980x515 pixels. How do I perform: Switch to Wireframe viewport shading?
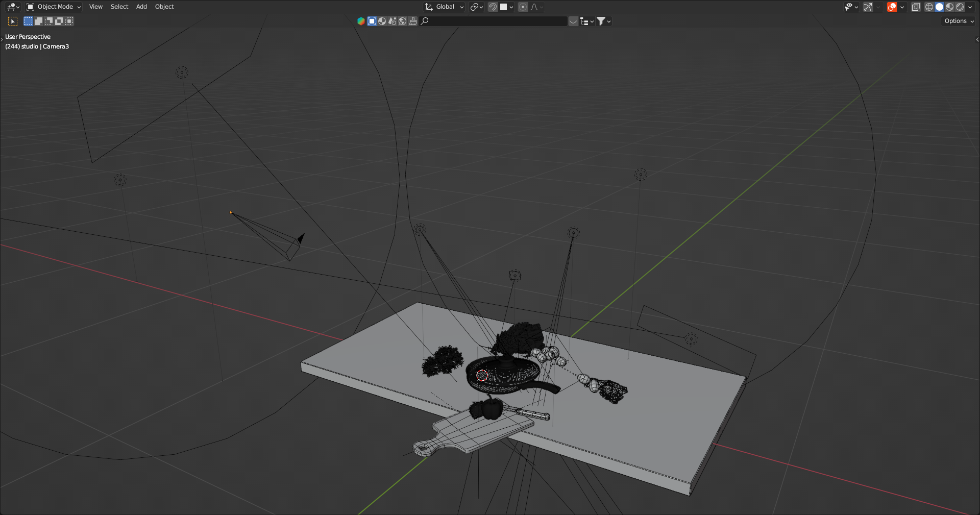coord(929,7)
